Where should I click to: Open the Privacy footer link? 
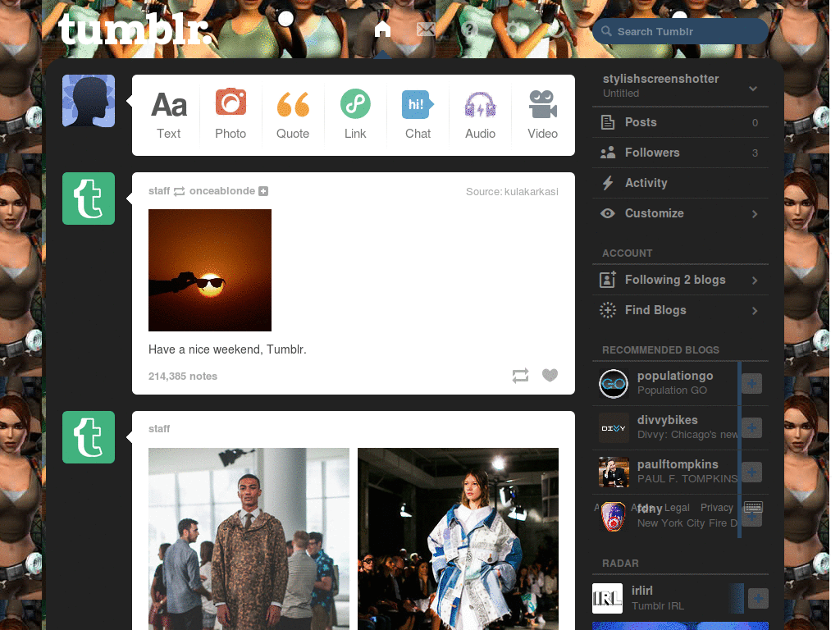click(716, 508)
